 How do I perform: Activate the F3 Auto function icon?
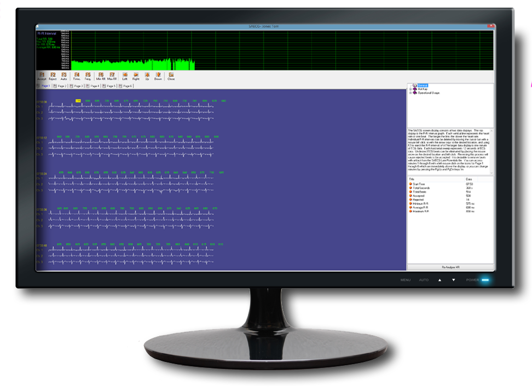(64, 75)
